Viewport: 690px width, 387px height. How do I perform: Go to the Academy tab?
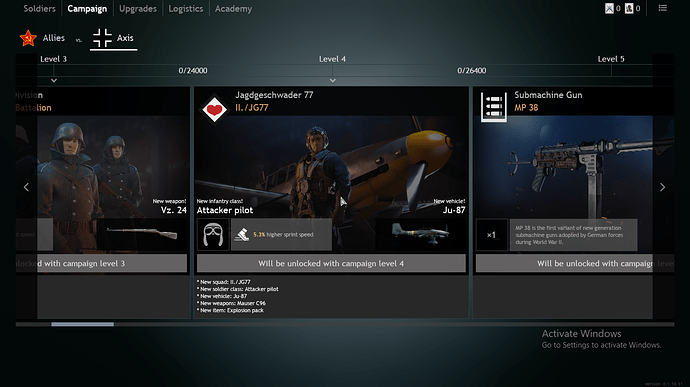tap(233, 9)
